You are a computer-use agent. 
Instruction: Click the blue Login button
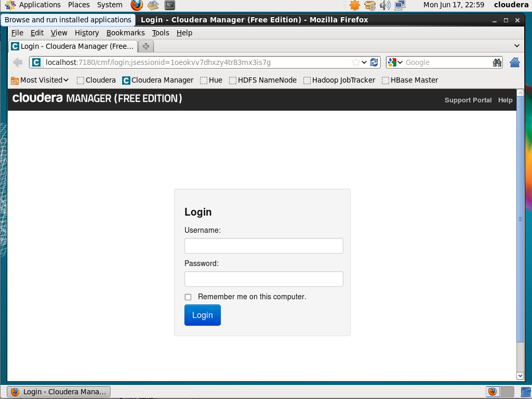(x=203, y=315)
